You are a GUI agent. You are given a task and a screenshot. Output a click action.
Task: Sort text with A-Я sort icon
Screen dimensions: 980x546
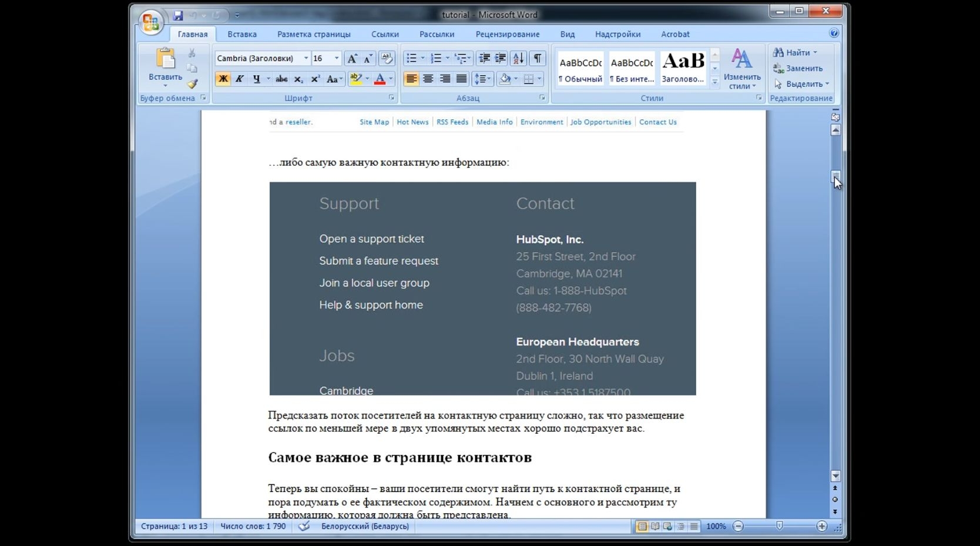tap(518, 58)
